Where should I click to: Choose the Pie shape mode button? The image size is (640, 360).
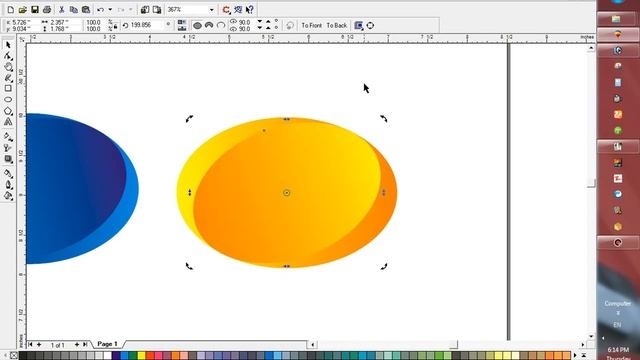pyautogui.click(x=209, y=25)
